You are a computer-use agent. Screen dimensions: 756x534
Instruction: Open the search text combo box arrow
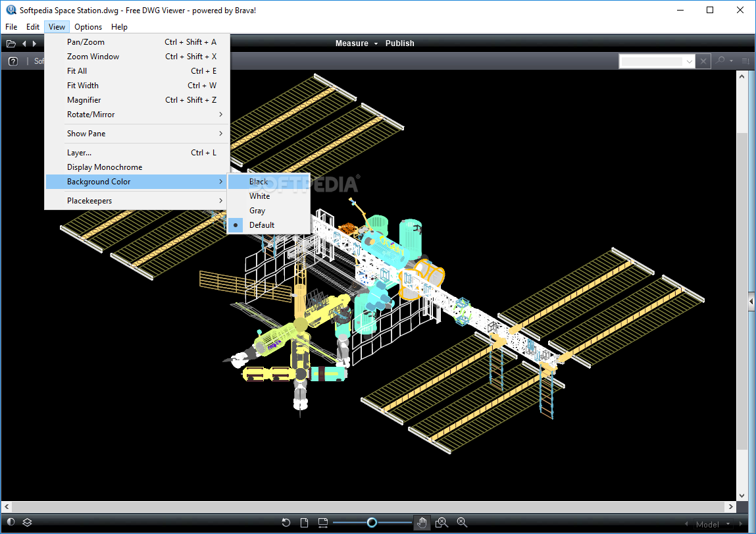point(690,61)
